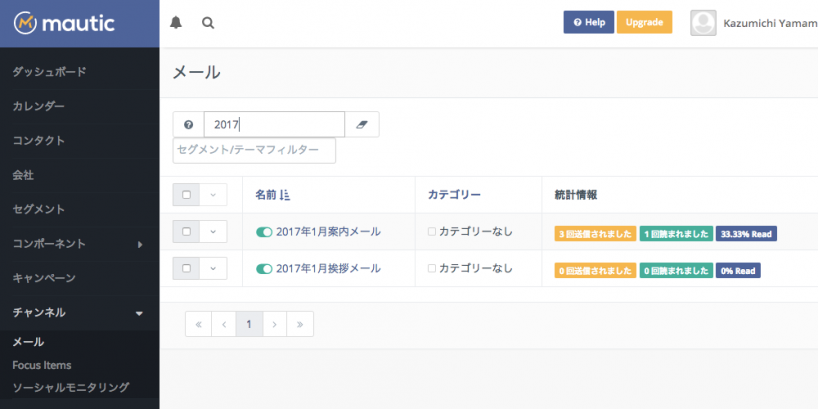Check the select-all checkbox in table header
This screenshot has width=818, height=409.
187,195
